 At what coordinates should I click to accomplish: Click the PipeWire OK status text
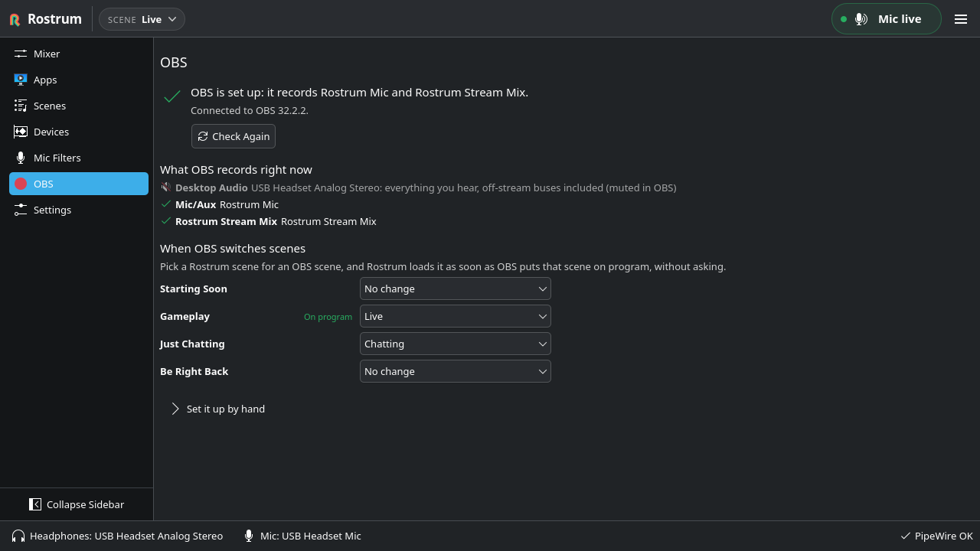point(943,536)
